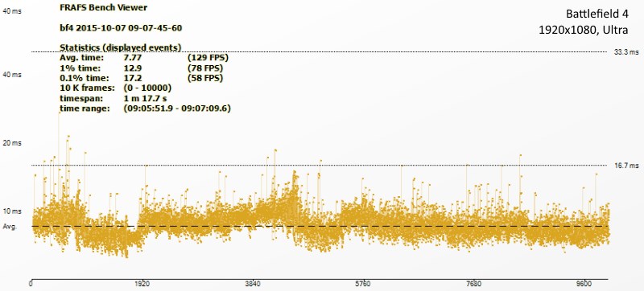
Task: Click the "FRAFS Bench Viewer" title text
Action: (x=104, y=7)
